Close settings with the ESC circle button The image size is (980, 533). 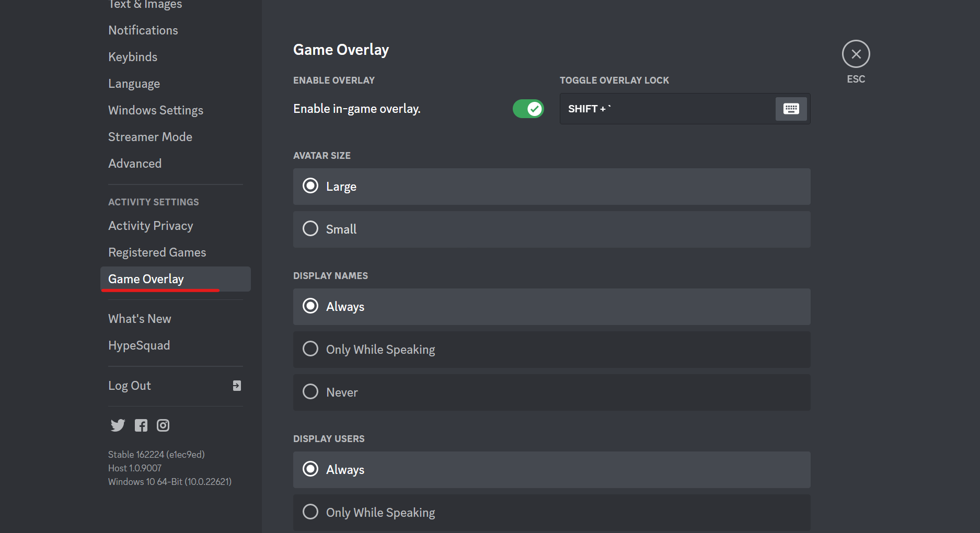click(856, 54)
